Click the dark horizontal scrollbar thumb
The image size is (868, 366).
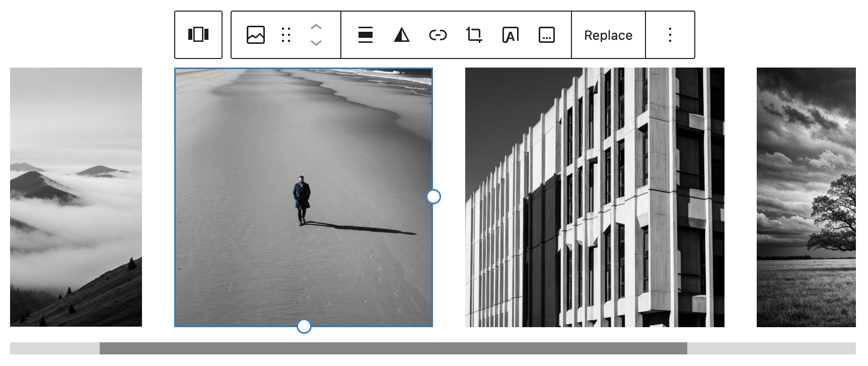coord(393,348)
